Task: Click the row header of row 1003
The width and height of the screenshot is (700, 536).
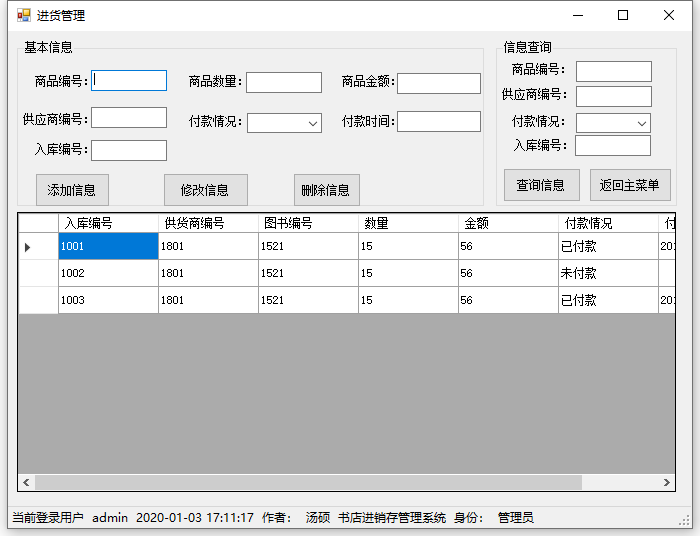Action: tap(38, 300)
